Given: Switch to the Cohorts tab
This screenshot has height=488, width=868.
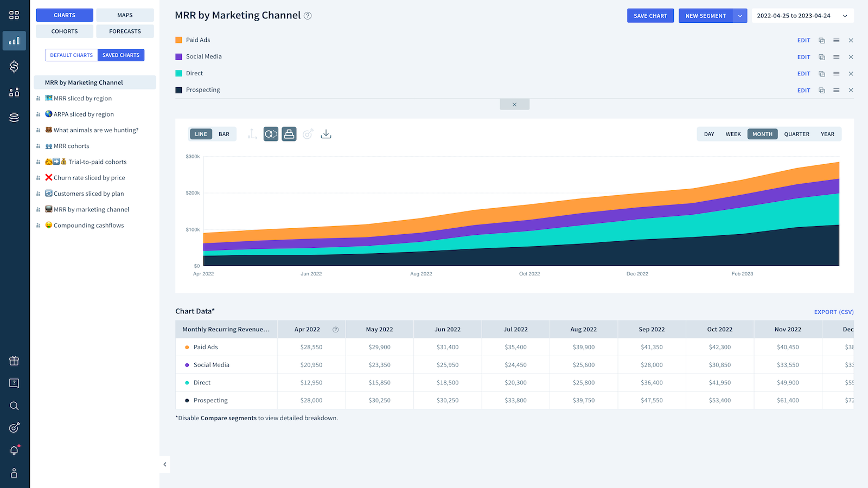Looking at the screenshot, I should [x=65, y=31].
